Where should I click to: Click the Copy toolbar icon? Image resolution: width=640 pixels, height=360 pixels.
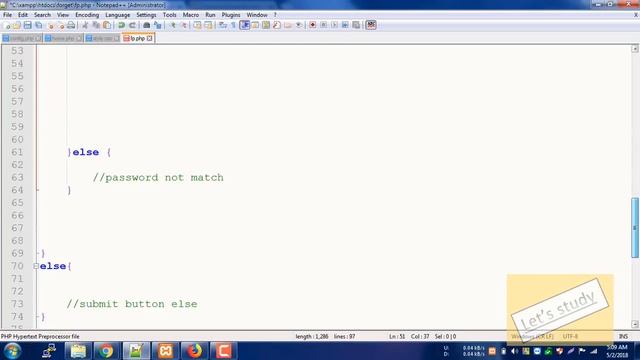[x=96, y=25]
